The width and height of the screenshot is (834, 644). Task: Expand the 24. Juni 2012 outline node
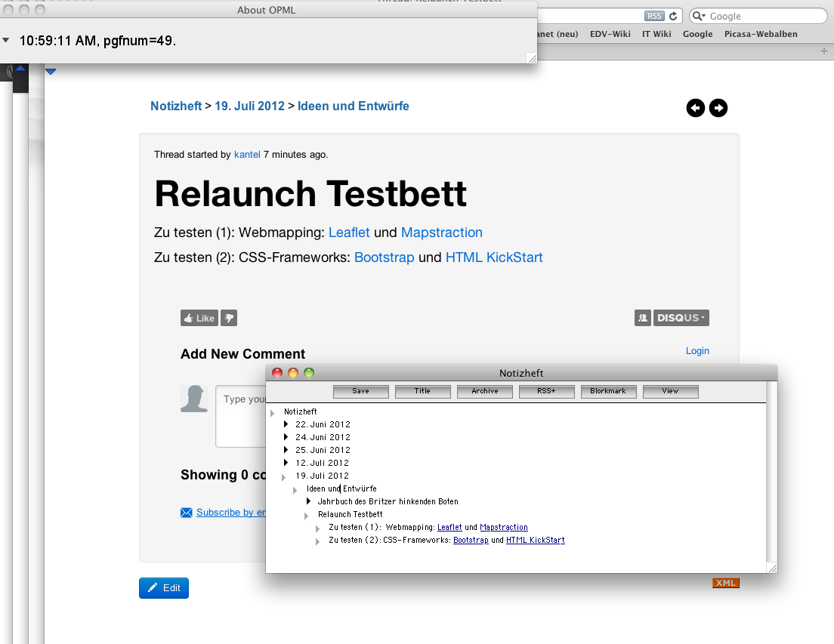pos(286,437)
